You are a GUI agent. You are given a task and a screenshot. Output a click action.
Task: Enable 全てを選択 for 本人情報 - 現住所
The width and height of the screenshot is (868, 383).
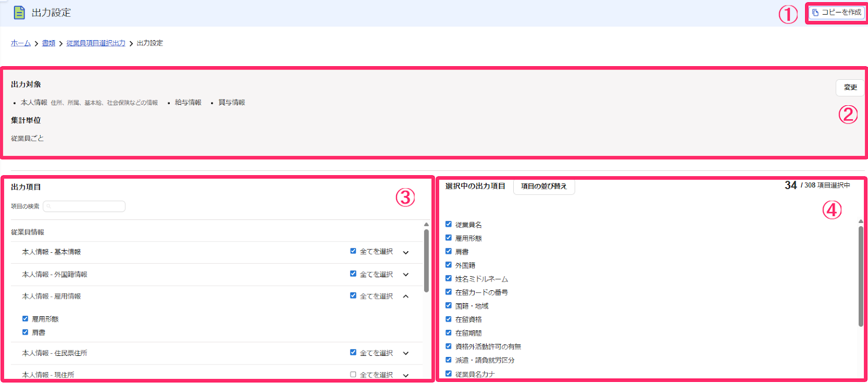point(353,374)
